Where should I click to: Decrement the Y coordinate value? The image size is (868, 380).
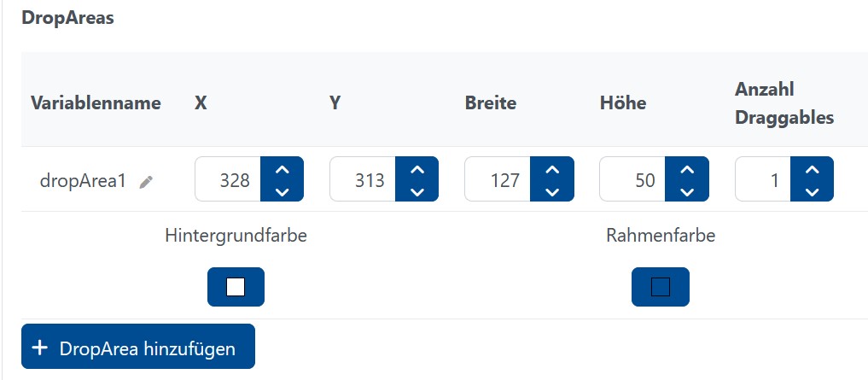417,191
